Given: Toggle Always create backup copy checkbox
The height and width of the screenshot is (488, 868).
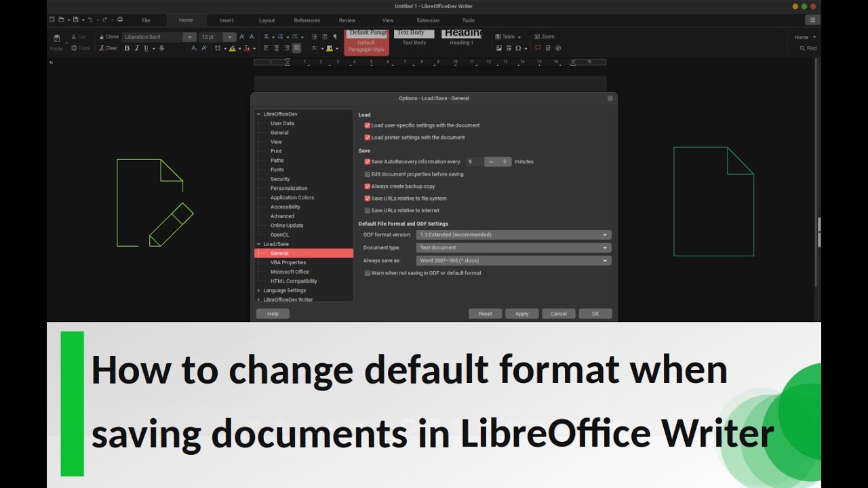Looking at the screenshot, I should [368, 186].
